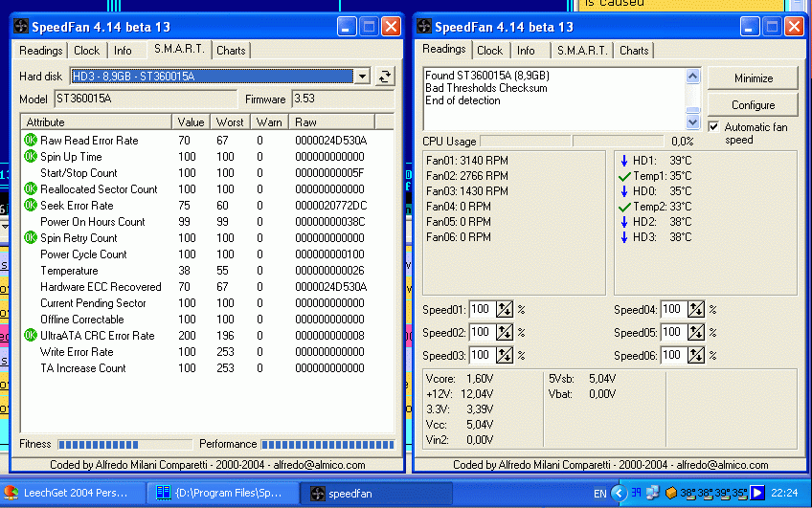Viewport: 812px width, 508px height.
Task: Click the blue down arrow next to HD3
Action: 624,237
